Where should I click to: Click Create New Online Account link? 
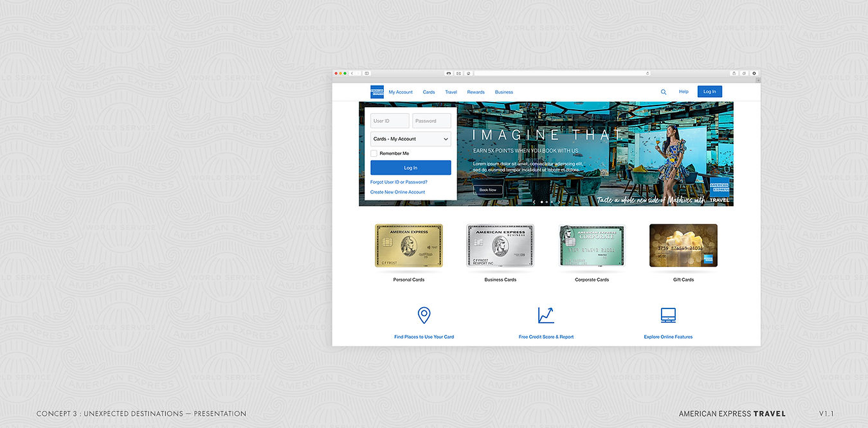tap(397, 192)
